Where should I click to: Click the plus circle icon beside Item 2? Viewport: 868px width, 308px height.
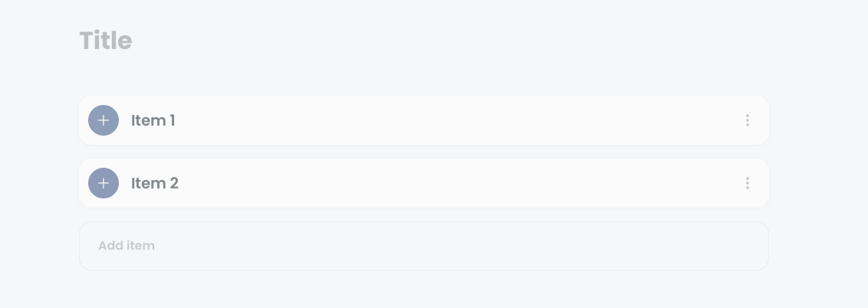104,183
